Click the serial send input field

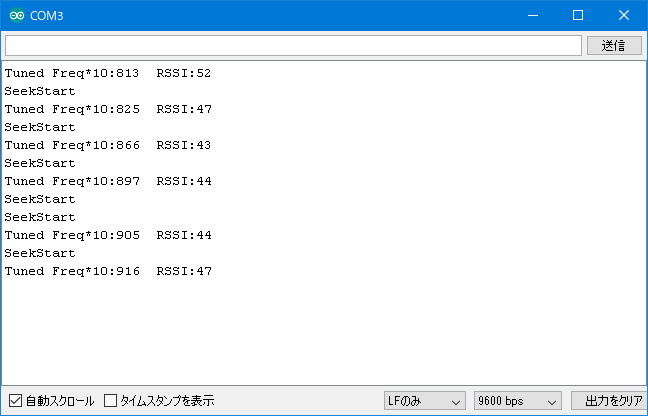[x=293, y=45]
